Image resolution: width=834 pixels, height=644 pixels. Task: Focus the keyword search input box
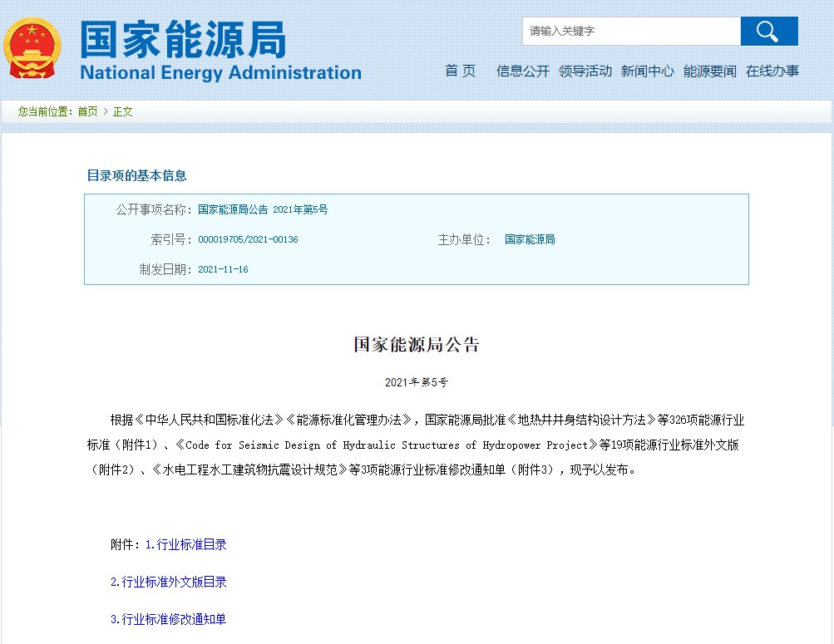[x=631, y=32]
